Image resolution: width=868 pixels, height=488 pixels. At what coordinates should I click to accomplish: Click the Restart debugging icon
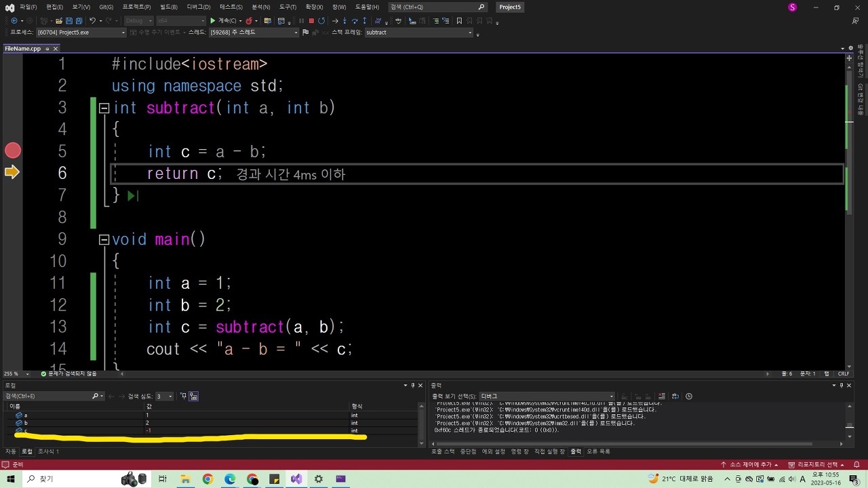pos(321,20)
